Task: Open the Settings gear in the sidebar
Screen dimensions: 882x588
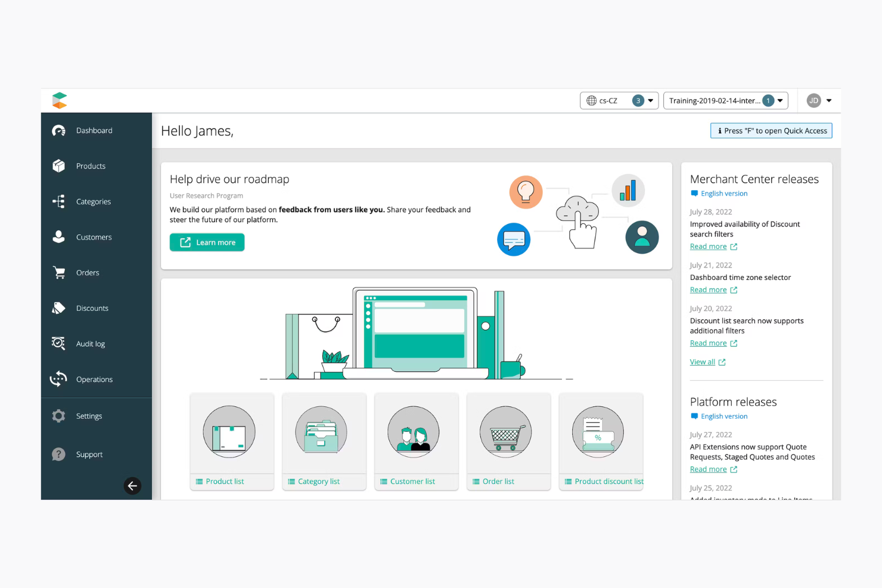Action: [58, 416]
